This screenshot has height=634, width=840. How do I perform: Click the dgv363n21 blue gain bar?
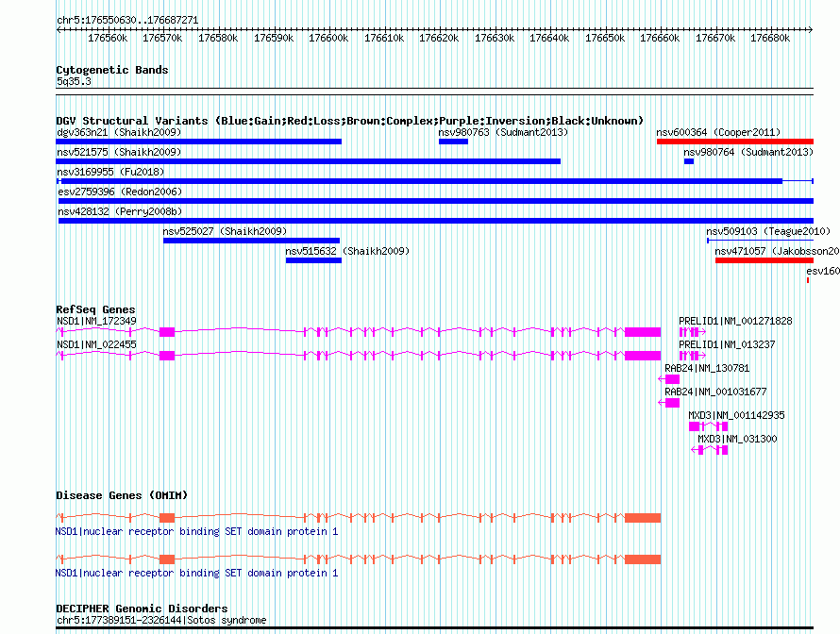[199, 142]
